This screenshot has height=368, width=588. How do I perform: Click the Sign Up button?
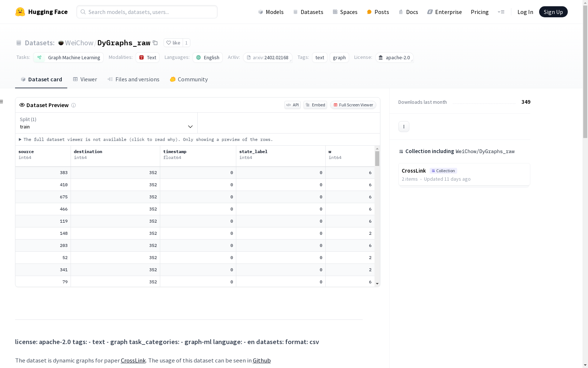point(553,12)
